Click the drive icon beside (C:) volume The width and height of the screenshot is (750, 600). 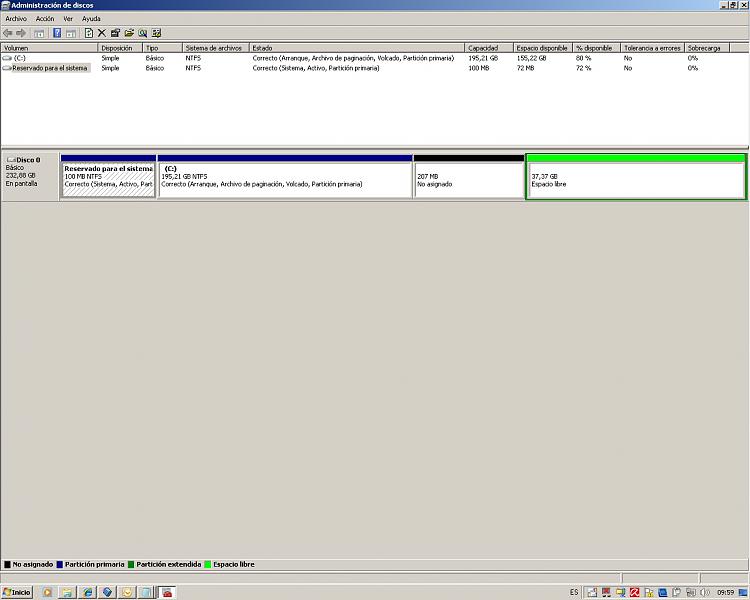click(7, 58)
